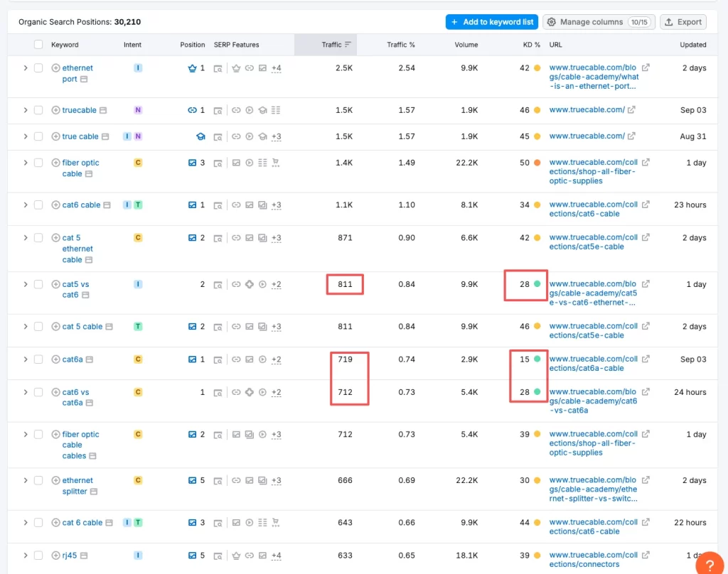Click '+4' more SERP features for 'ethernet port'
728x574 pixels.
(277, 68)
